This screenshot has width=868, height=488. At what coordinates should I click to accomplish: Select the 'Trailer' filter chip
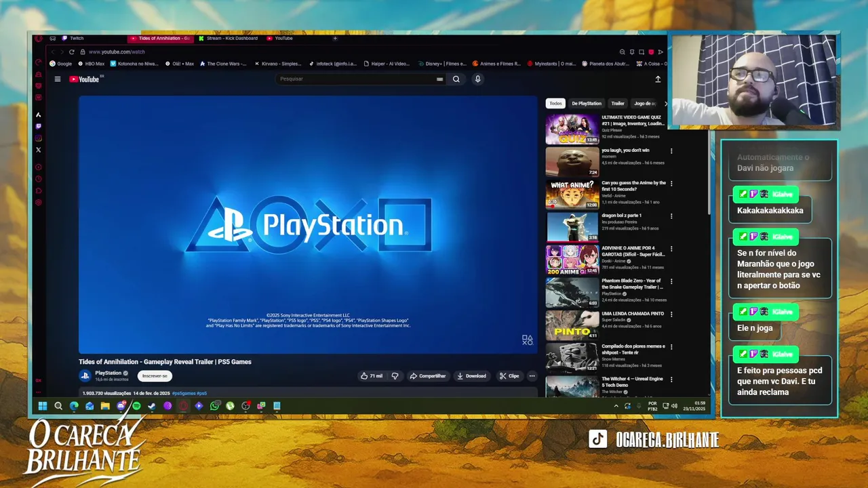click(x=618, y=104)
